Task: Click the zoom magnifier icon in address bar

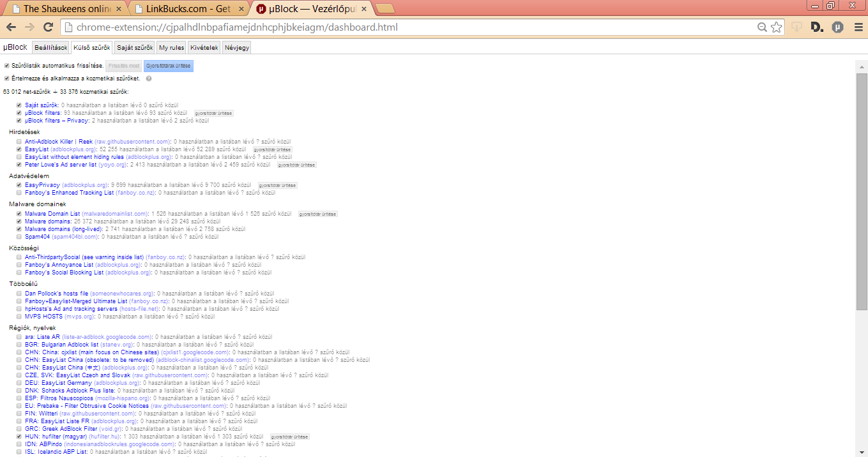Action: coord(762,27)
